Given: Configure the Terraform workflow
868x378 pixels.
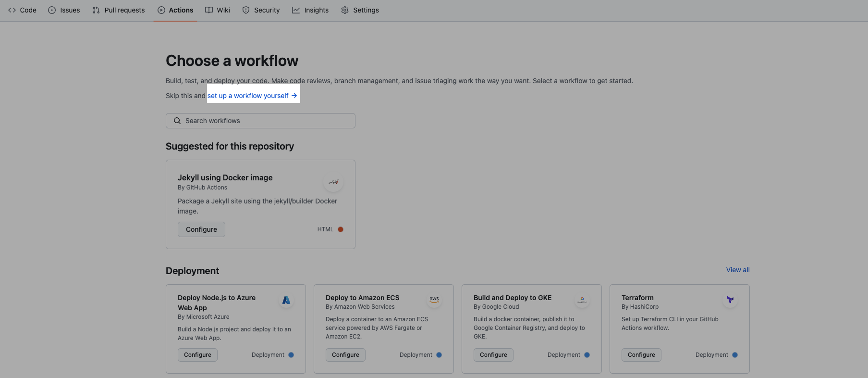Looking at the screenshot, I should [x=641, y=355].
